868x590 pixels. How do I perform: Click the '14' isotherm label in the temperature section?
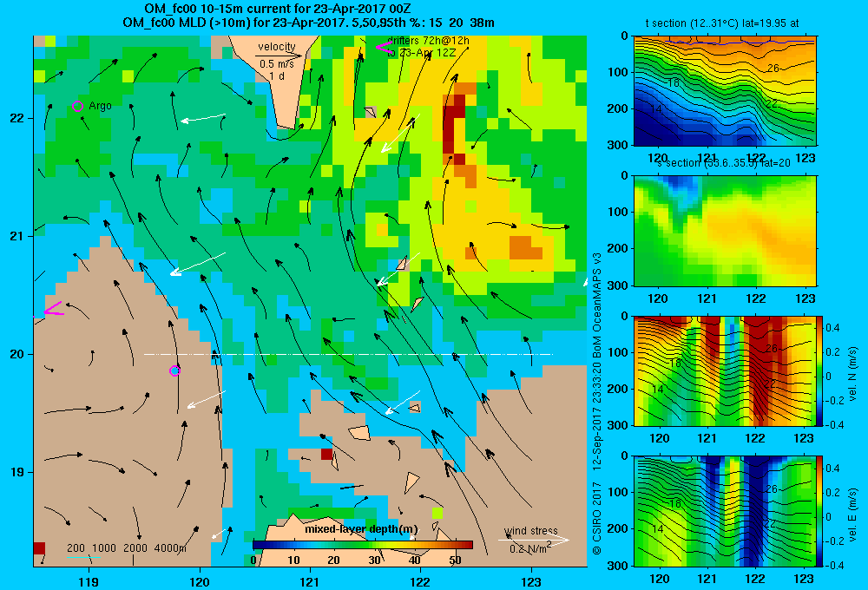coord(655,109)
